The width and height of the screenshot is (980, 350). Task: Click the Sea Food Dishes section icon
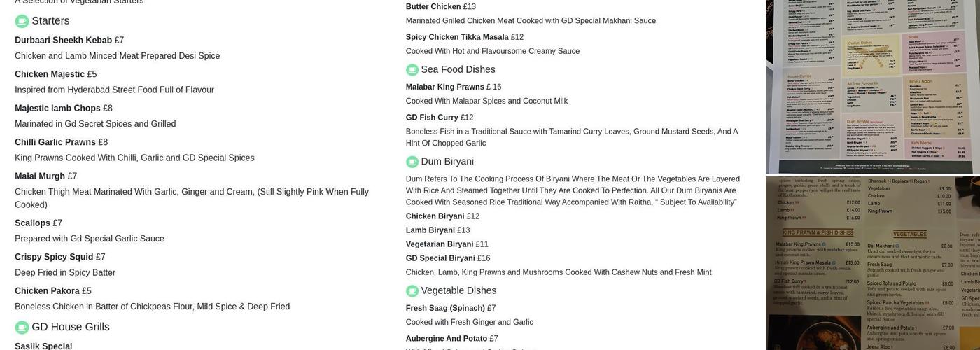(x=412, y=70)
